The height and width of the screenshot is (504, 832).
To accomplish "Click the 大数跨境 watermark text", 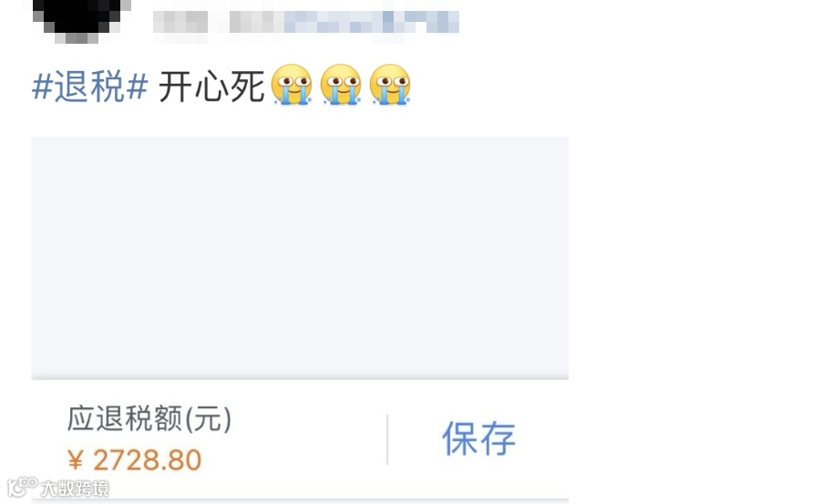I will coord(75,489).
